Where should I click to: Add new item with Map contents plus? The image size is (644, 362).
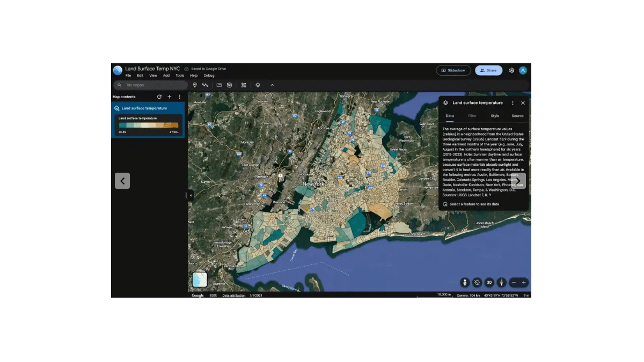[x=170, y=97]
